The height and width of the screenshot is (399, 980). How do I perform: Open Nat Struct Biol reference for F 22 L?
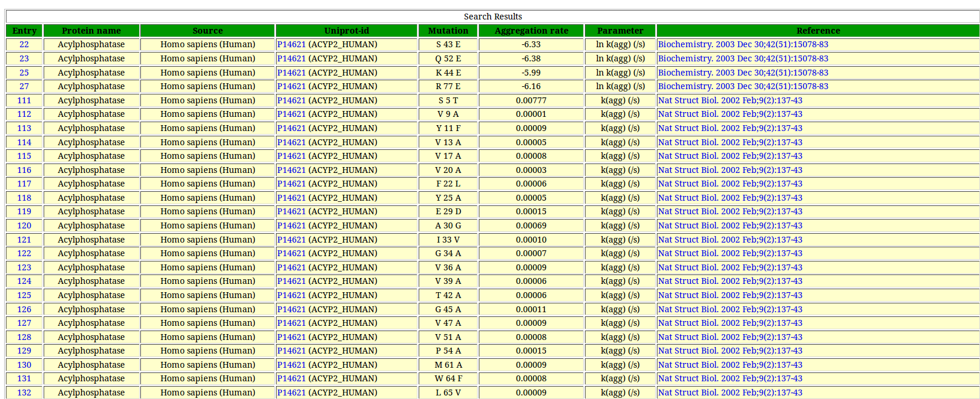click(x=730, y=184)
